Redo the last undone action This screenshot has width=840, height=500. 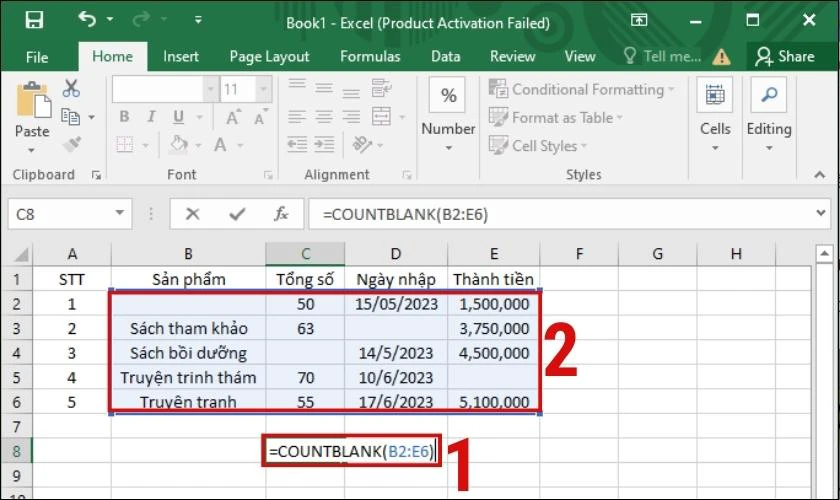[x=141, y=20]
